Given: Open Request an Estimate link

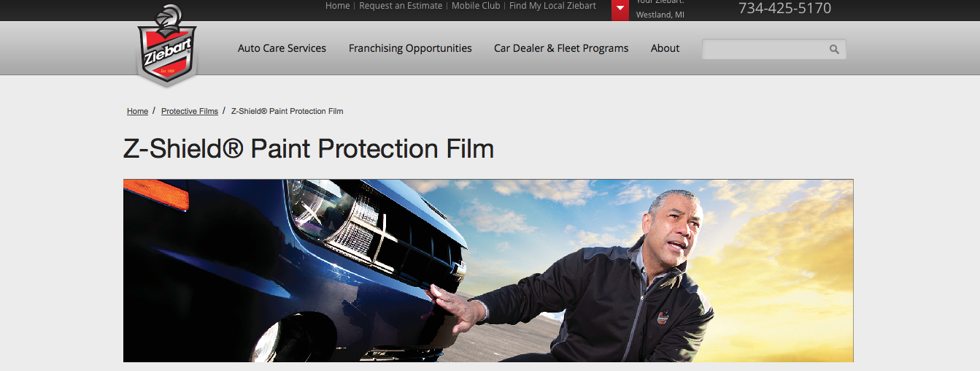Looking at the screenshot, I should (x=401, y=6).
